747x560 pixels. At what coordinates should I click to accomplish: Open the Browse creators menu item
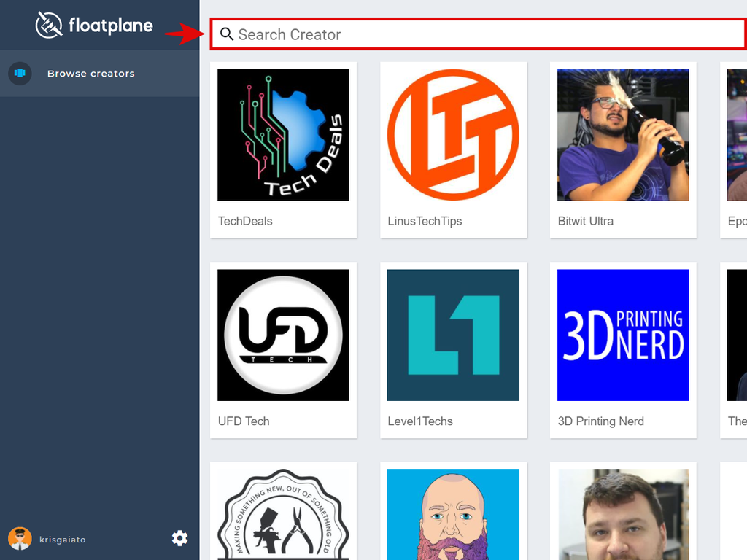[99, 74]
